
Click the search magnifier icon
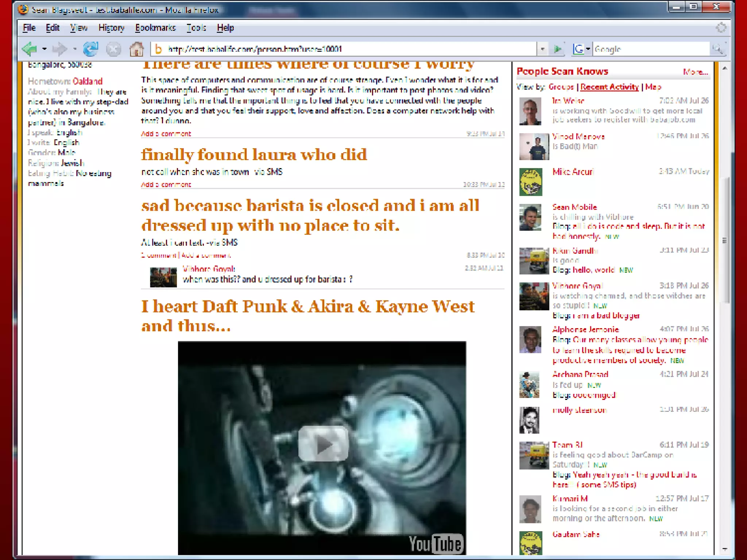pyautogui.click(x=717, y=49)
